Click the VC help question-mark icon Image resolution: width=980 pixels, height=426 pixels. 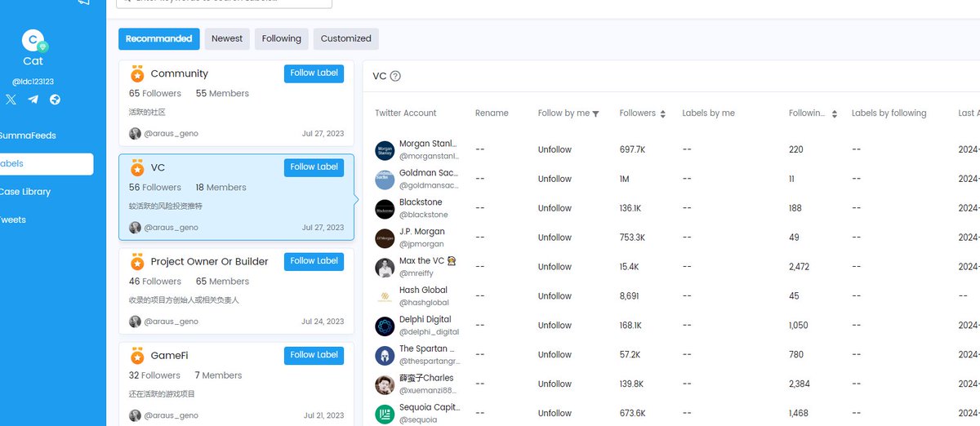tap(395, 76)
